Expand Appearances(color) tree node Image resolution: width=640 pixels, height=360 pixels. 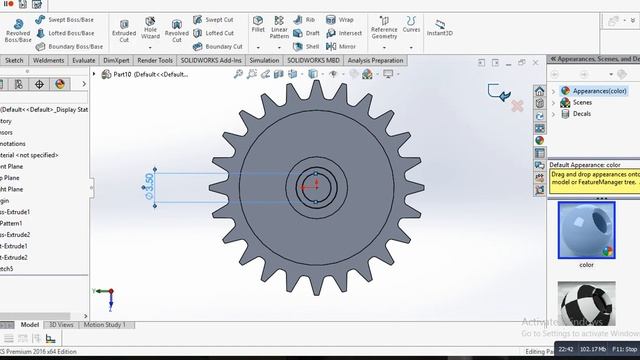pyautogui.click(x=553, y=91)
